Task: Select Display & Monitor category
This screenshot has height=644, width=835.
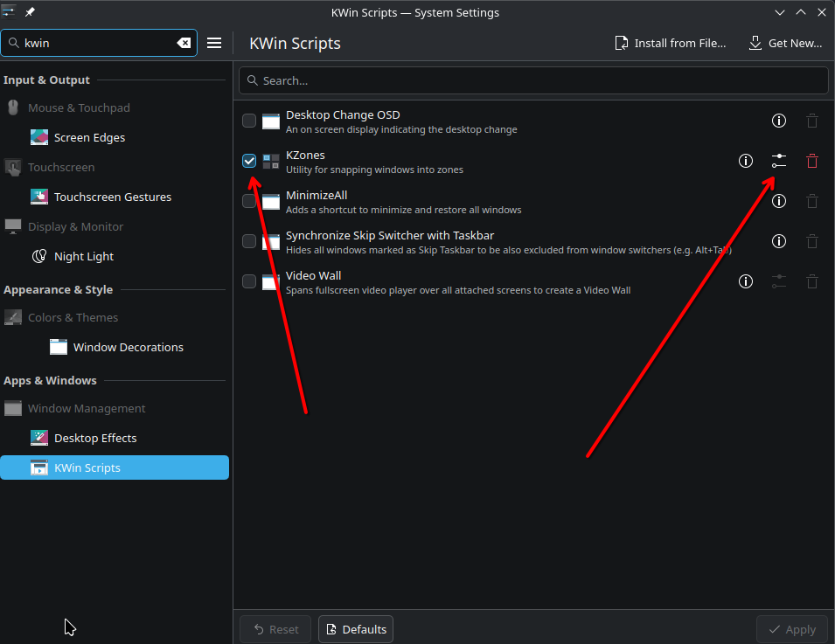Action: point(115,226)
